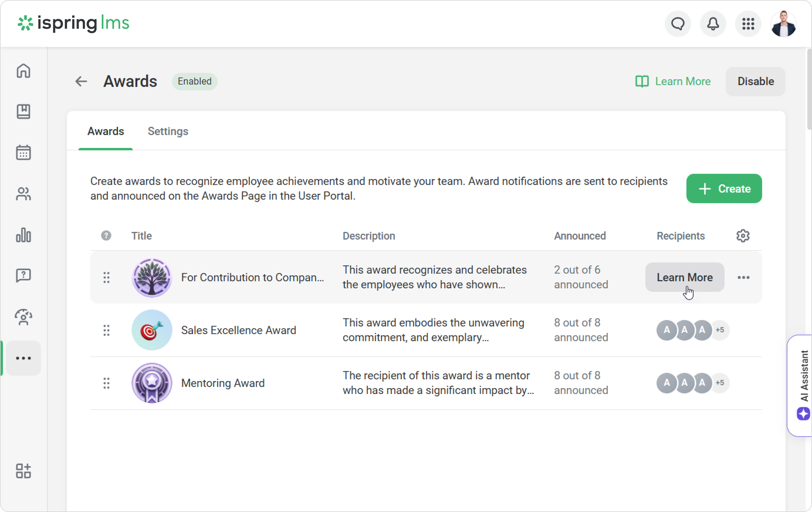Screen dimensions: 812x512
Task: Click the Disable button
Action: click(x=755, y=82)
